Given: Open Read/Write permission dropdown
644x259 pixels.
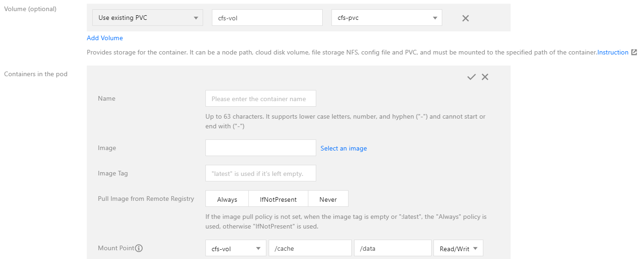Looking at the screenshot, I should coord(458,248).
